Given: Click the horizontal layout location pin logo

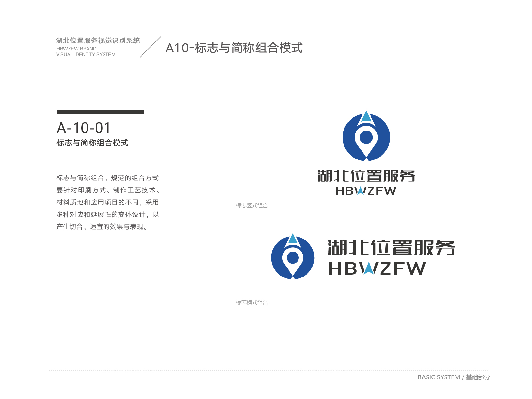Looking at the screenshot, I should tap(293, 256).
